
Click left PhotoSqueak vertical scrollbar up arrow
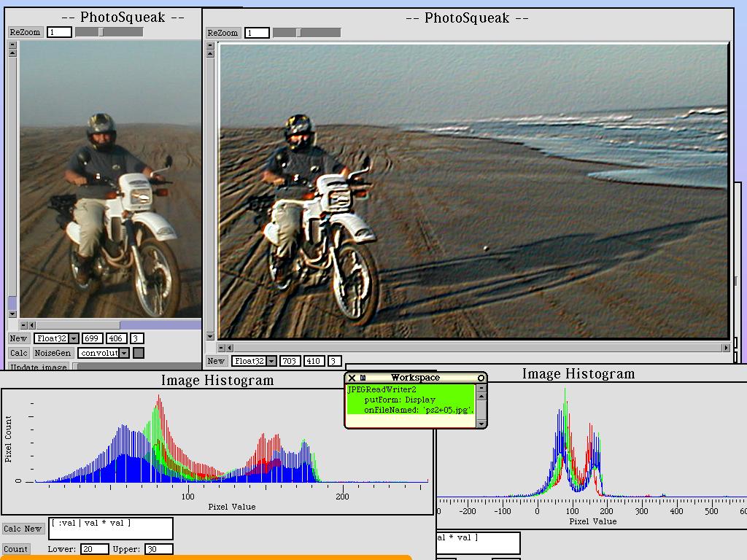click(12, 52)
